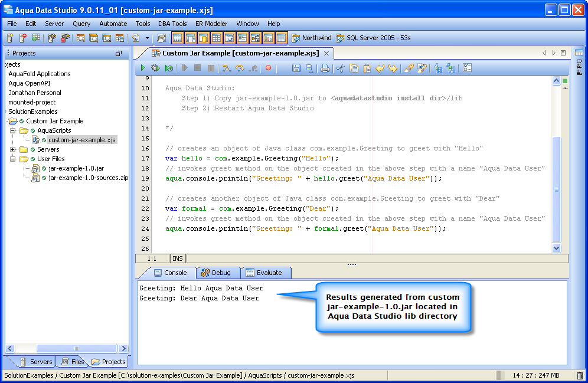Viewport: 588px width, 383px height.
Task: Start debugging with the bug play icon
Action: (x=155, y=68)
